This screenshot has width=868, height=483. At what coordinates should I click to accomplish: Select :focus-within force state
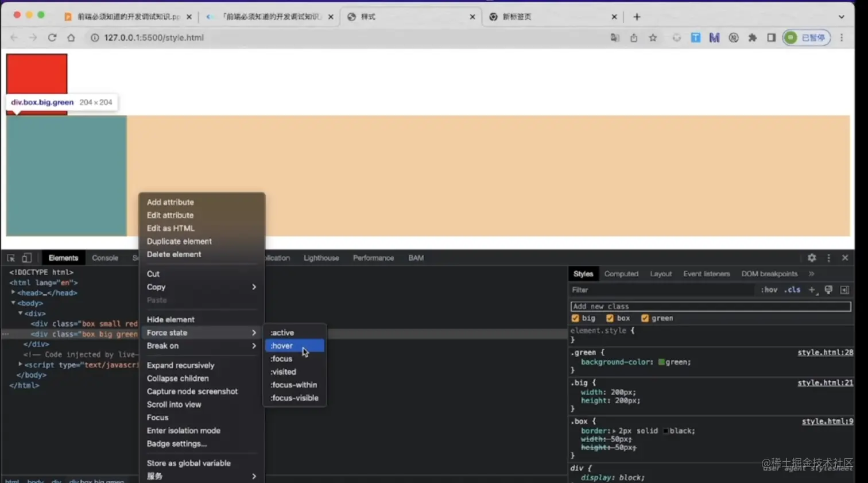[294, 385]
